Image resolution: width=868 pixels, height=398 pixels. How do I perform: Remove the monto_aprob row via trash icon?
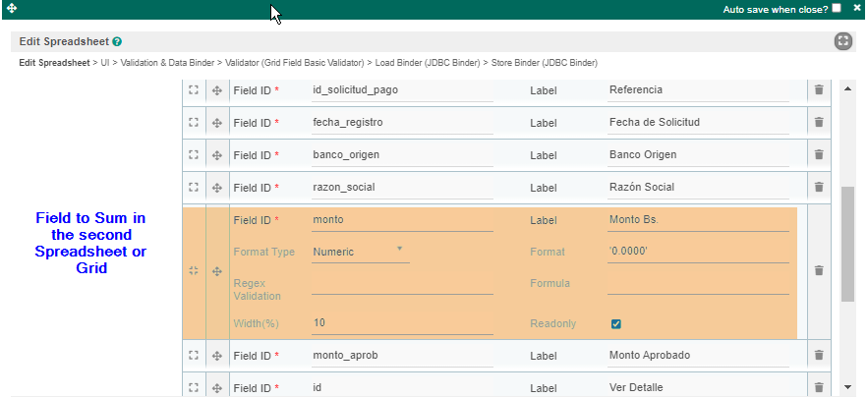click(x=818, y=356)
